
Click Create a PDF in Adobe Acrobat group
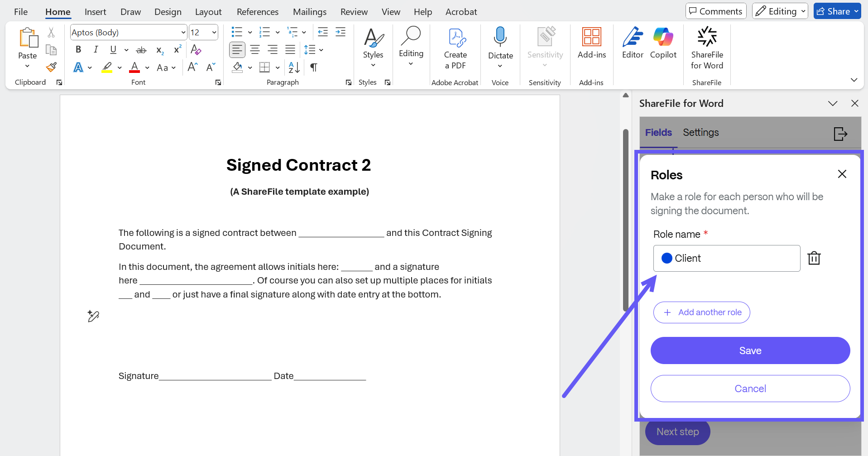point(455,48)
